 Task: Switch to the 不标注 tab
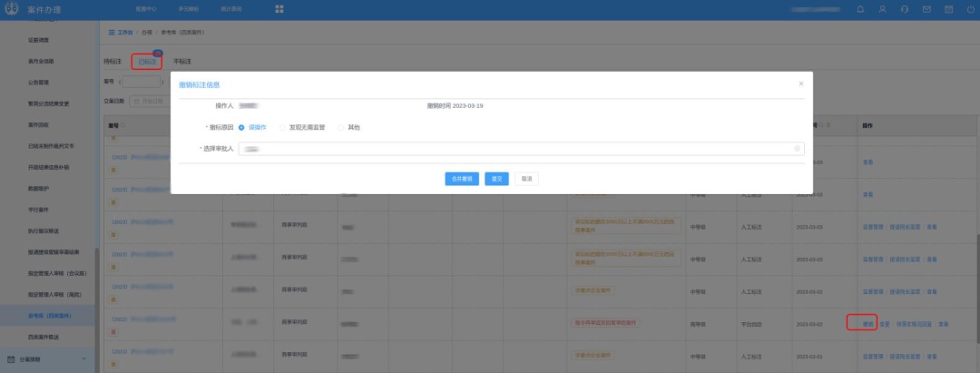pyautogui.click(x=182, y=62)
